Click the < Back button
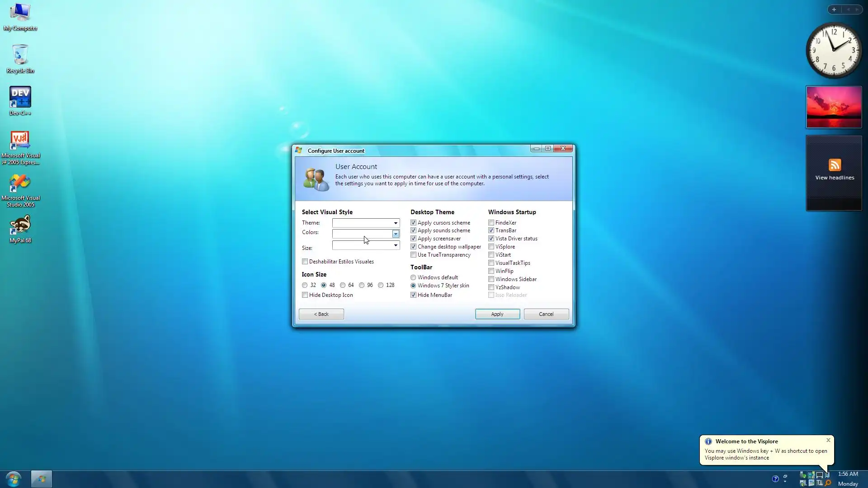The height and width of the screenshot is (488, 868). pos(321,314)
